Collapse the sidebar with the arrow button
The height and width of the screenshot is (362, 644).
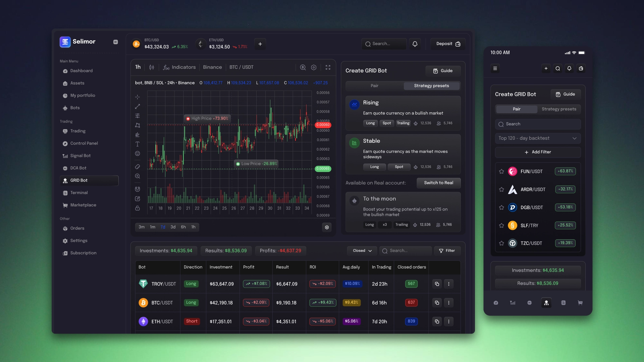pos(115,42)
